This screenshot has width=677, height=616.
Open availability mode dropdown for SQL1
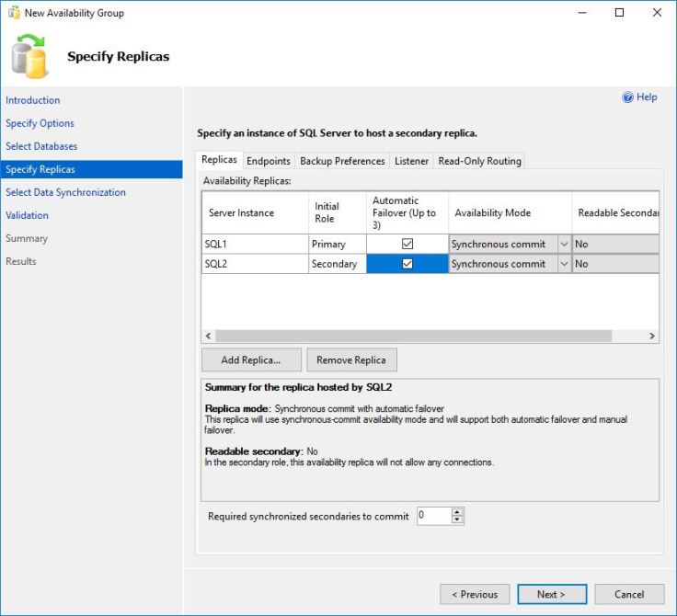(564, 245)
